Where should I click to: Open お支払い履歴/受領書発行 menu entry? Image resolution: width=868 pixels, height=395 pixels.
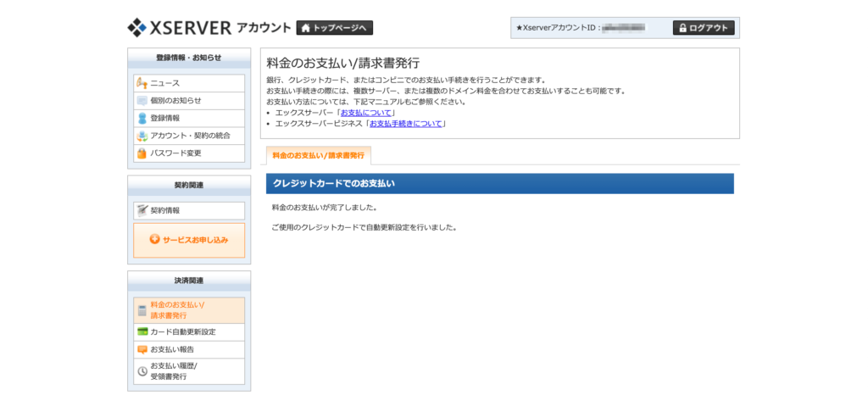pos(189,371)
